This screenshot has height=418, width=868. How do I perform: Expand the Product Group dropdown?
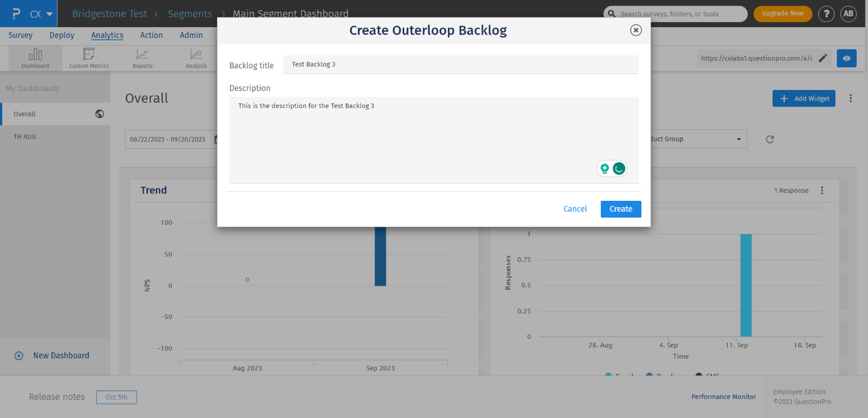pos(738,139)
